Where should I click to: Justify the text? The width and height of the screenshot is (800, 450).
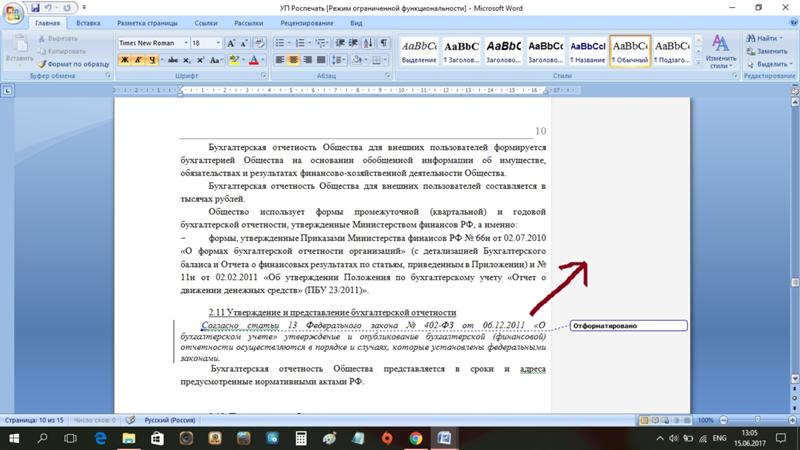320,60
